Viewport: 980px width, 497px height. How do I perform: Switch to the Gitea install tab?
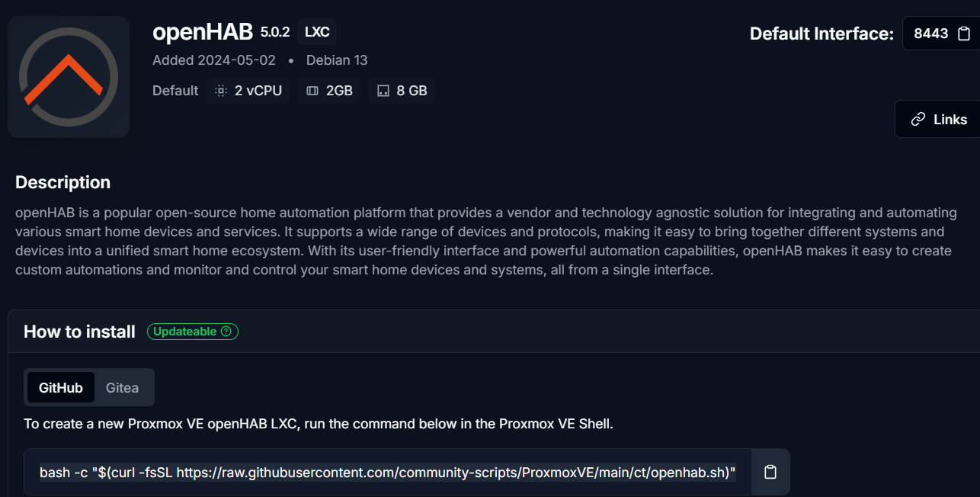pyautogui.click(x=122, y=387)
